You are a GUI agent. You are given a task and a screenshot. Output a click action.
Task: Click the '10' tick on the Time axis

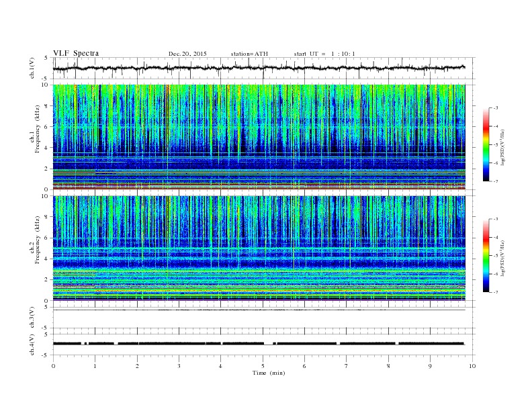472,366
